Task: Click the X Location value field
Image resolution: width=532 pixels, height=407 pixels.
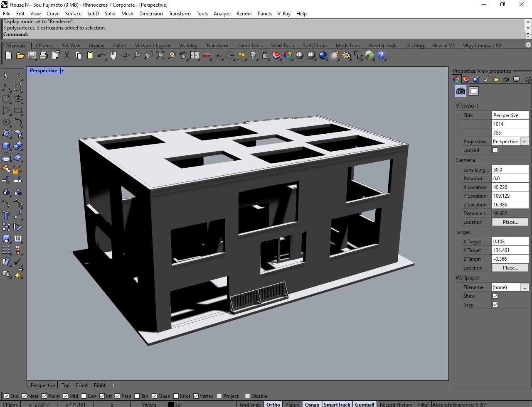Action: click(510, 187)
